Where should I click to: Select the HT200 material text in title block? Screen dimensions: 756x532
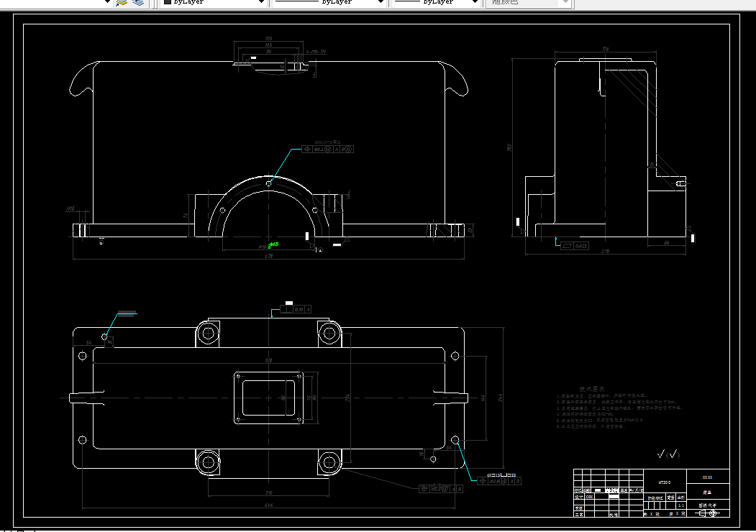coord(665,482)
